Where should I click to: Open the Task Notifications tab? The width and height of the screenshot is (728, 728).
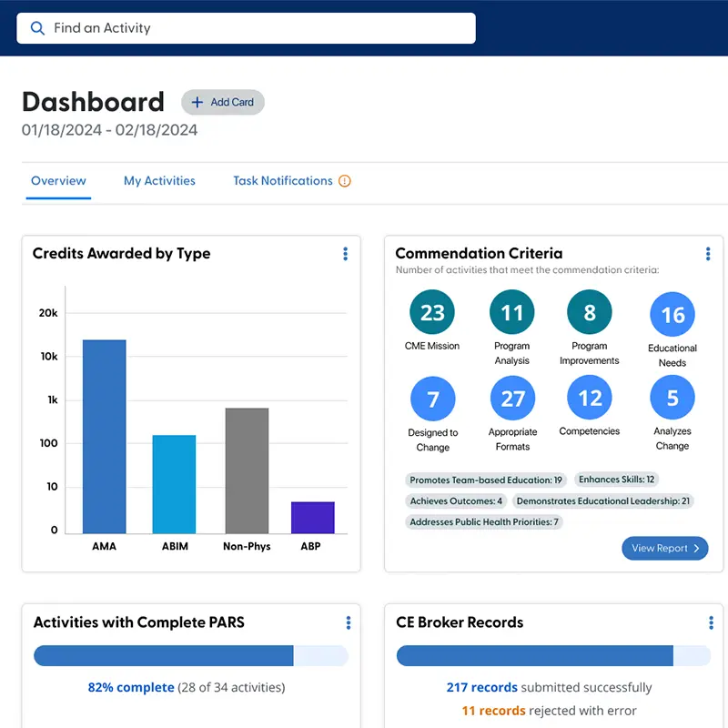[x=282, y=181]
